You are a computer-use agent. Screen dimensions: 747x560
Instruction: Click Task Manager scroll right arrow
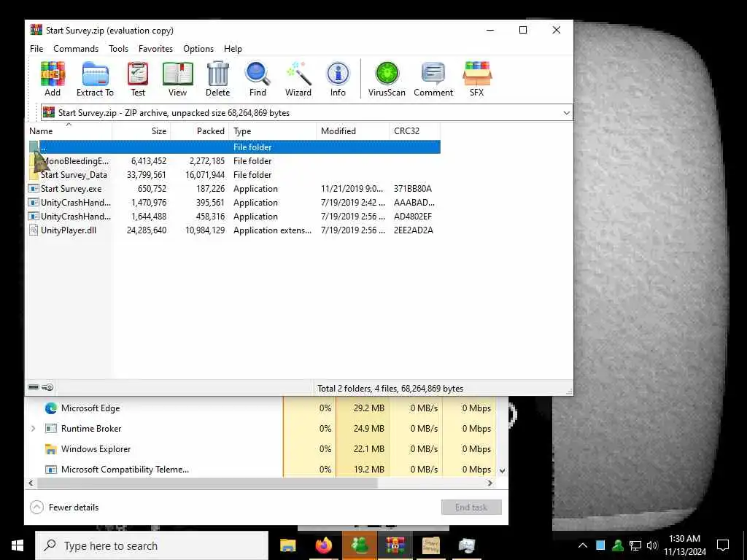pyautogui.click(x=489, y=483)
